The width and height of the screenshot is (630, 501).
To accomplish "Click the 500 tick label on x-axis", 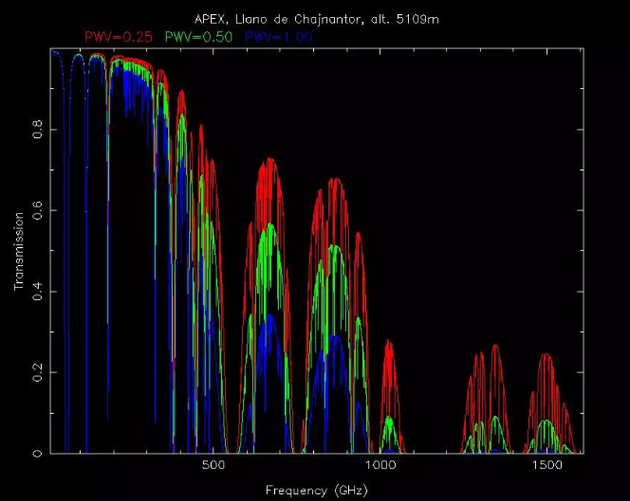I will (213, 465).
